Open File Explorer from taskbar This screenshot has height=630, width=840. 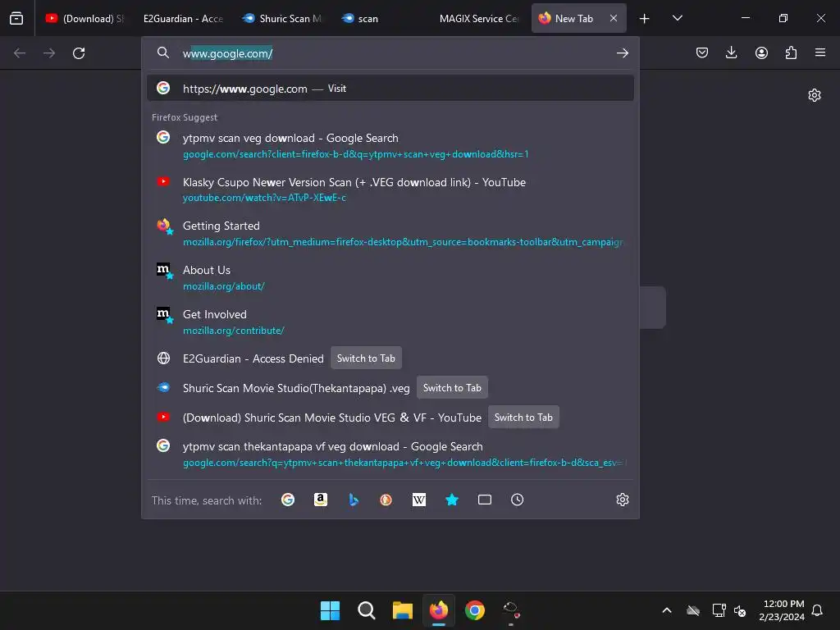[402, 610]
